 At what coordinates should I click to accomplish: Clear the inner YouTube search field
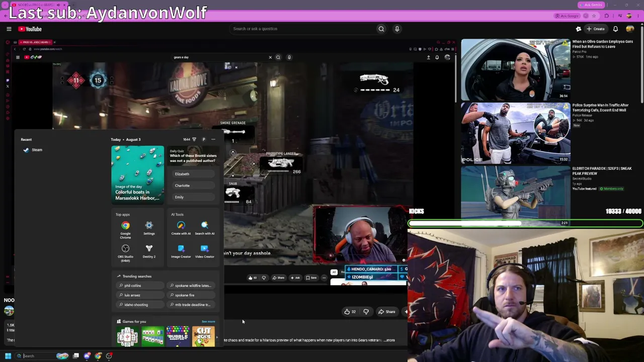[x=270, y=57]
